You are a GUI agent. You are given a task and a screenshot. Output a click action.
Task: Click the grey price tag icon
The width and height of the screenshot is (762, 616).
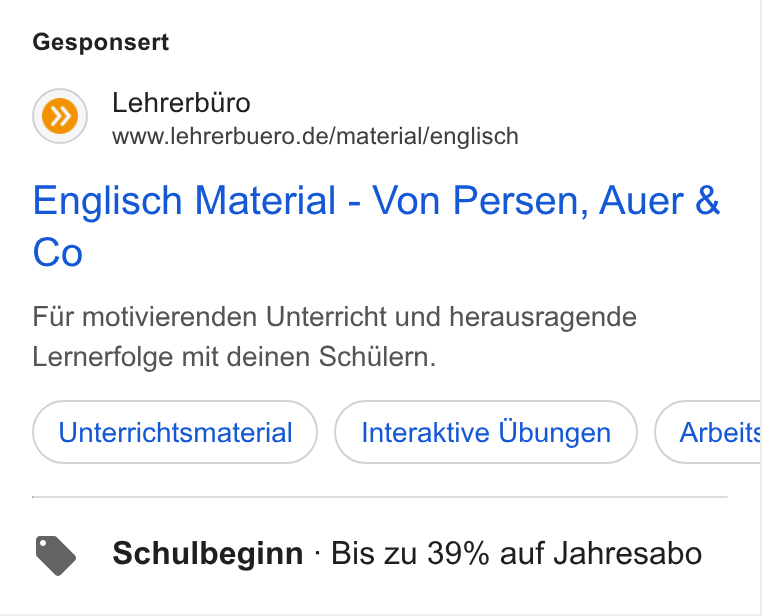[56, 556]
